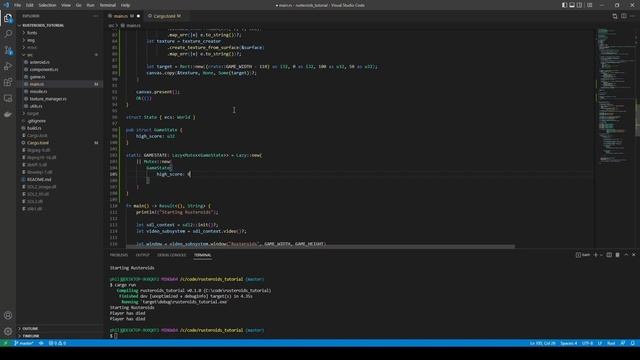Click the notifications bell in status bar
640x360 pixels.
tap(633, 343)
